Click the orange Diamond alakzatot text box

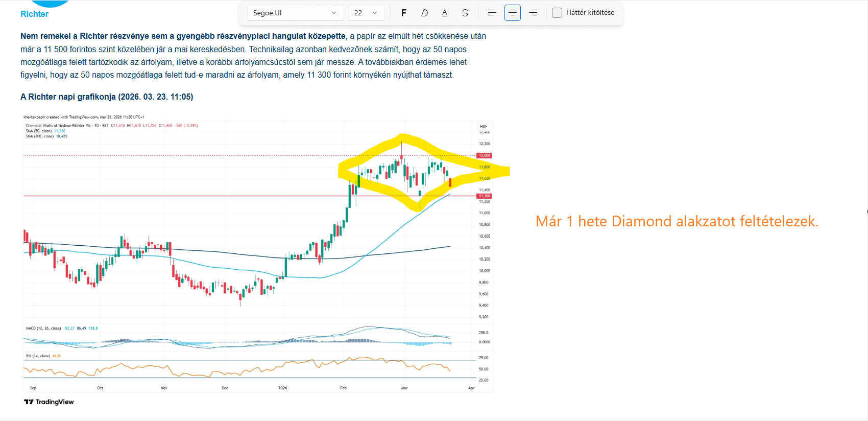click(x=677, y=221)
